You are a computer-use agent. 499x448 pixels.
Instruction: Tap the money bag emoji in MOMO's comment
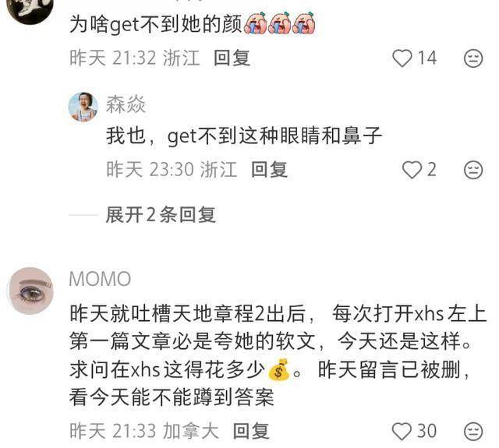coord(279,369)
